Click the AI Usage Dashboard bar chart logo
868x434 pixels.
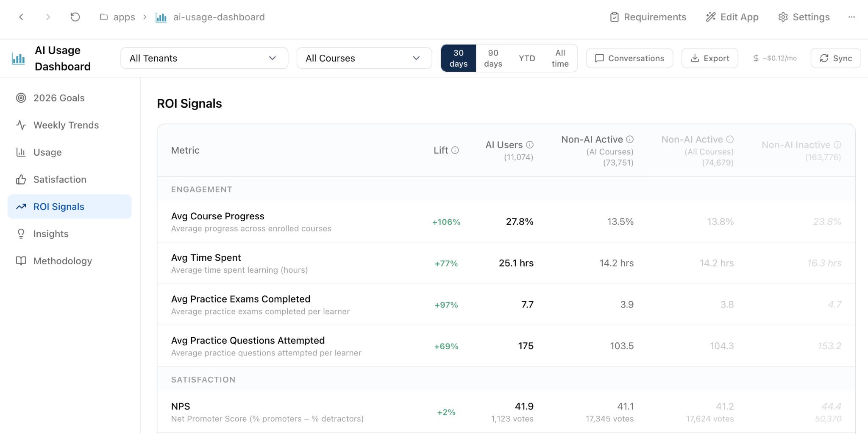click(18, 59)
